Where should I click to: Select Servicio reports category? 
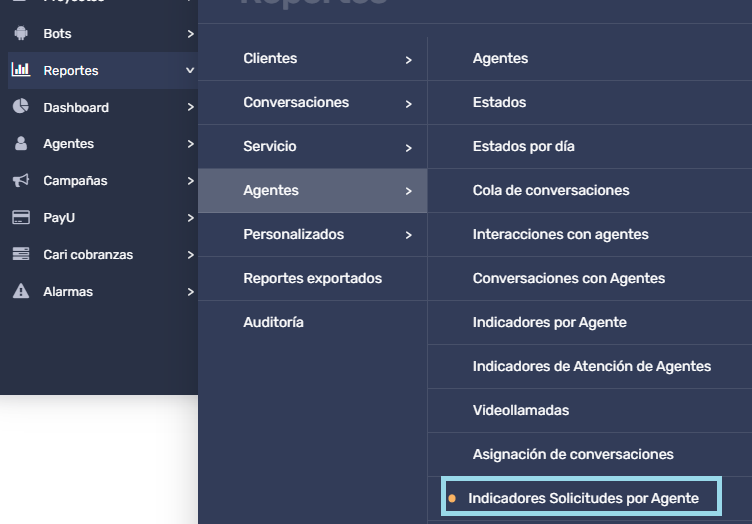[312, 146]
